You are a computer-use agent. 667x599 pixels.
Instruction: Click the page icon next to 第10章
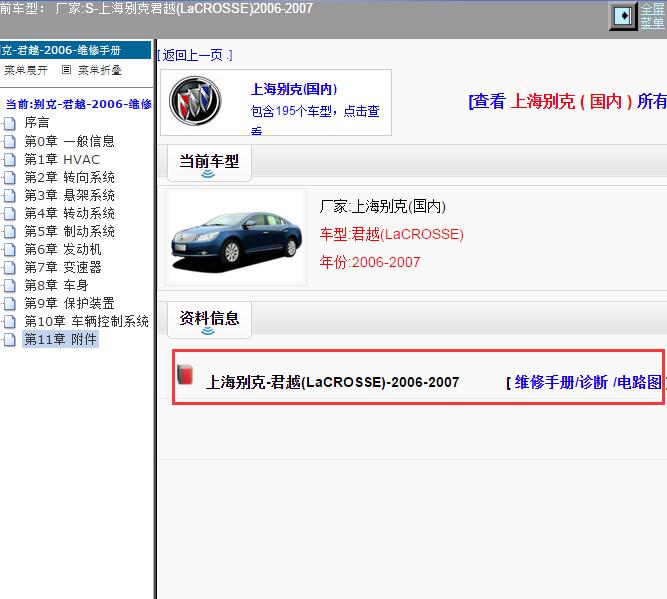9,322
